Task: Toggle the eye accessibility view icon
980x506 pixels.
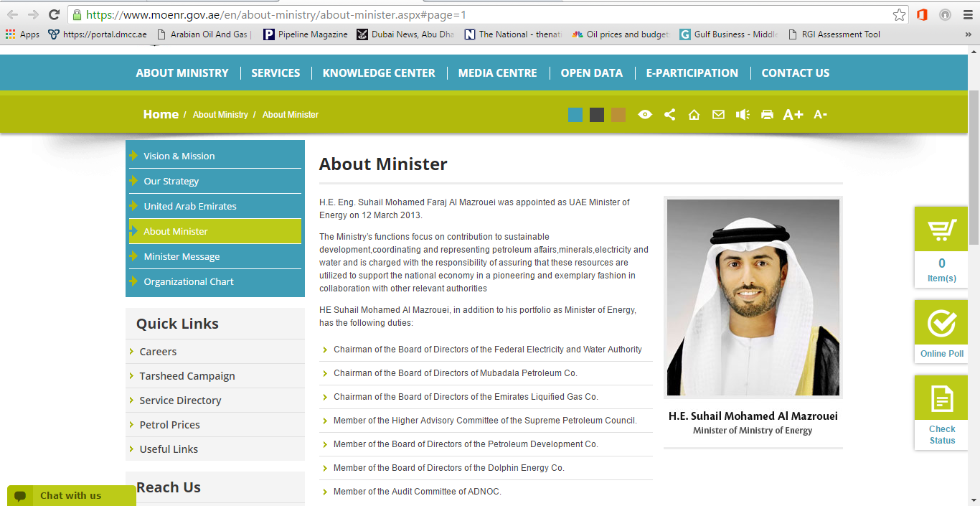Action: tap(645, 115)
